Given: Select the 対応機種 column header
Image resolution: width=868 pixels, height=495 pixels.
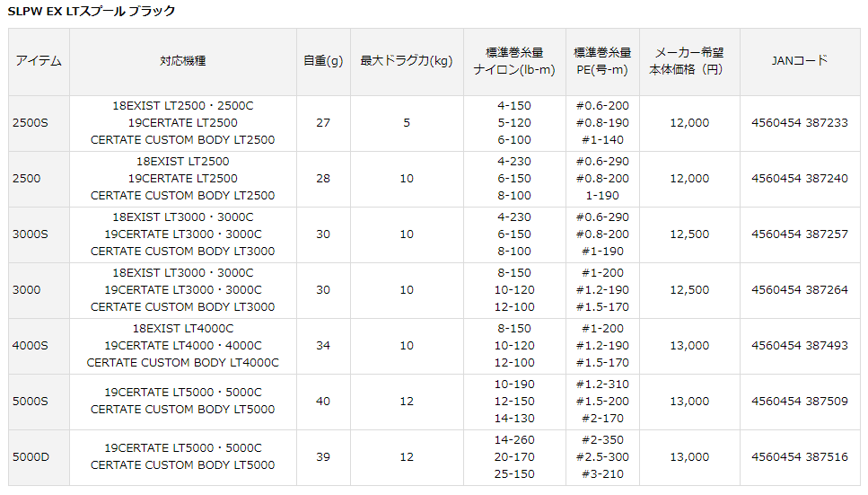Looking at the screenshot, I should [x=183, y=61].
